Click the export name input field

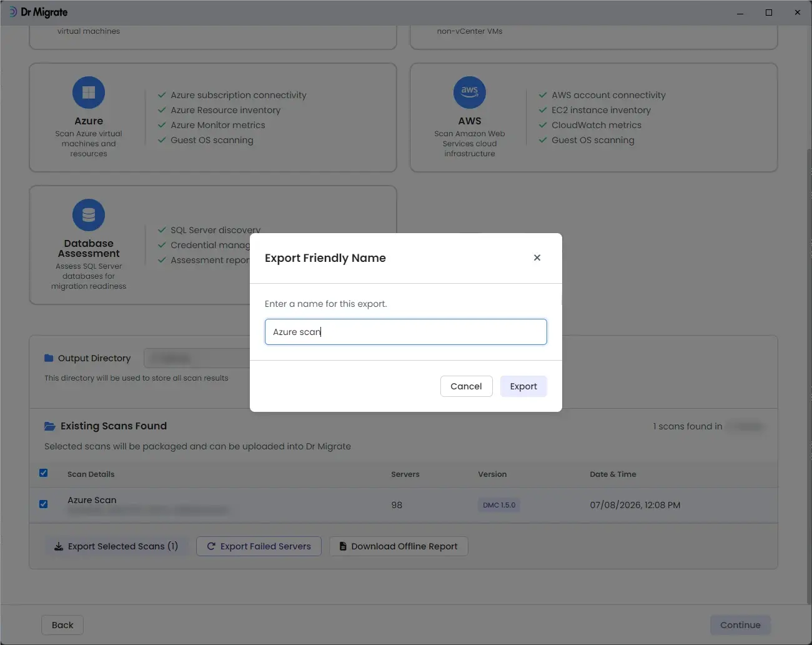coord(406,332)
